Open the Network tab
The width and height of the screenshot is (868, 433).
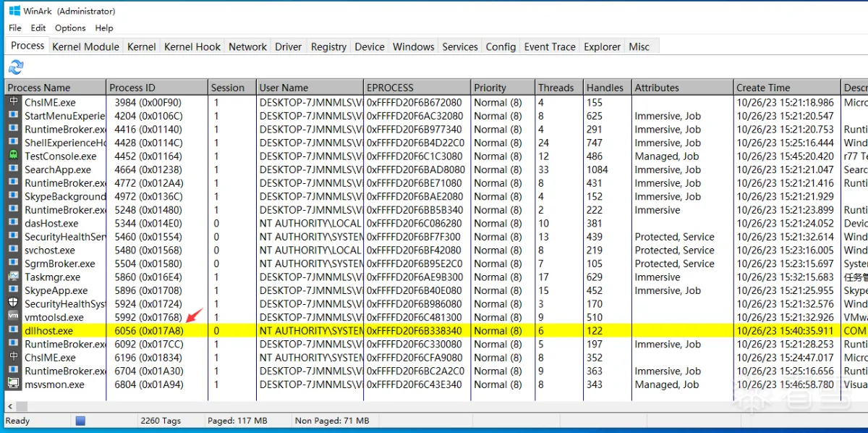click(x=247, y=46)
